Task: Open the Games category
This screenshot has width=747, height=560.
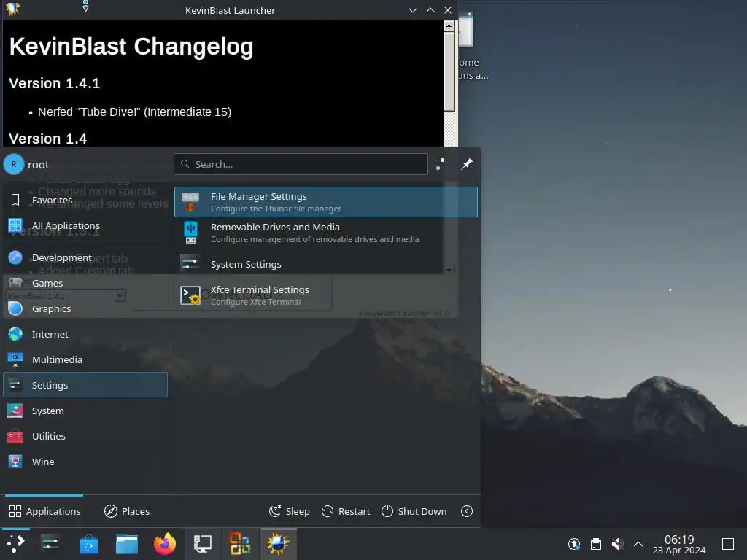Action: [85, 284]
